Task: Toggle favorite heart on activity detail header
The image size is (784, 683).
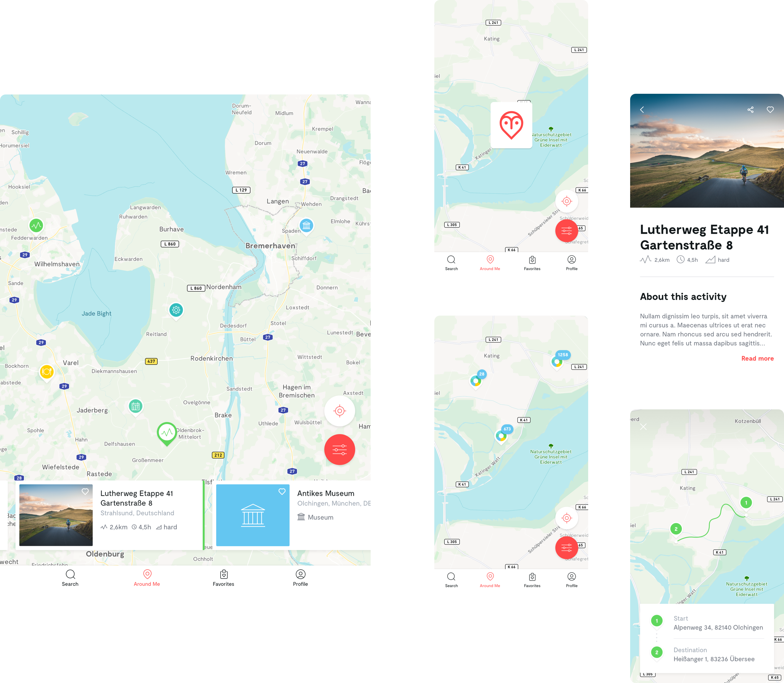Action: coord(770,110)
